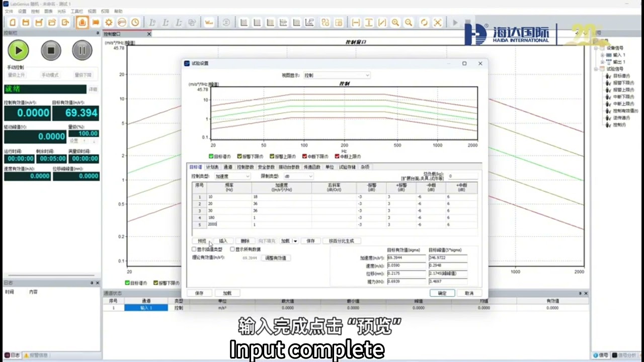Click the gray play arrow in top toolbar

[455, 23]
